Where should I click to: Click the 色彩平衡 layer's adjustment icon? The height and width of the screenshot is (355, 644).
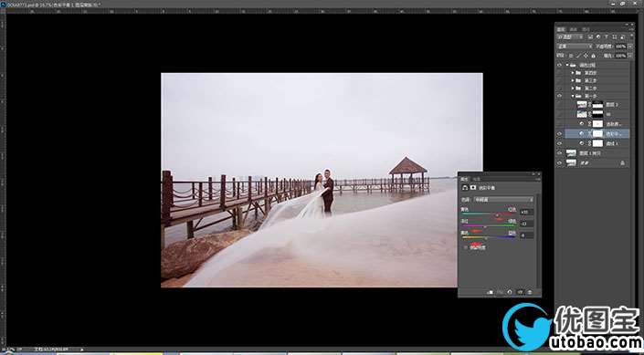[x=582, y=134]
